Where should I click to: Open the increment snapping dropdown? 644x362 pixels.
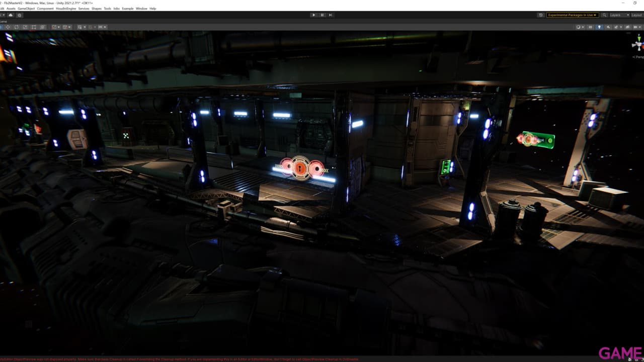[102, 27]
